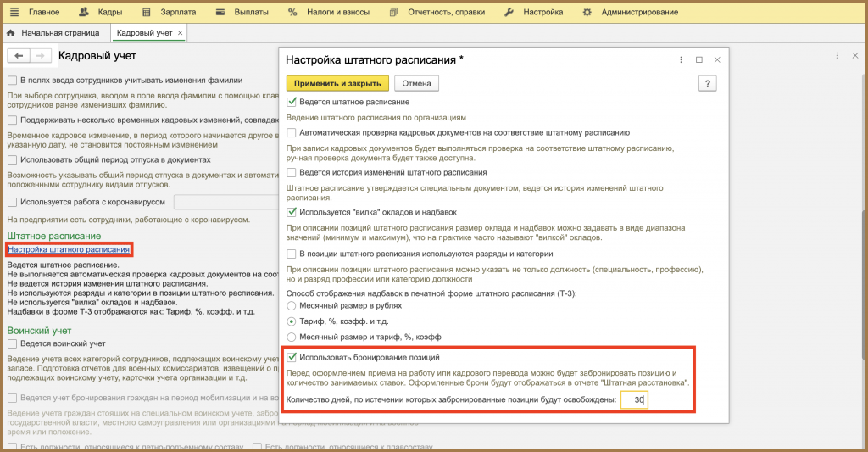Uncheck Использовать бронирование позиций
Viewport: 868px width, 452px height.
pyautogui.click(x=292, y=357)
